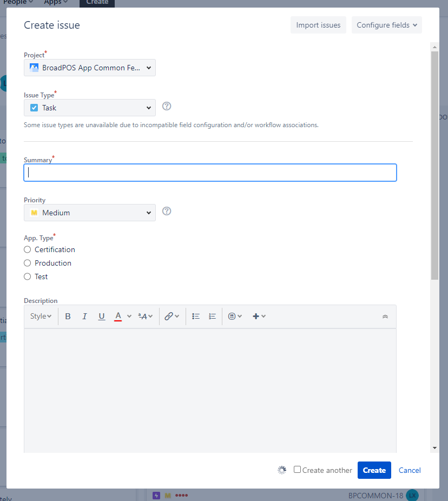
Task: Click the assignee avatar next to BPCOMMON-18
Action: [412, 496]
